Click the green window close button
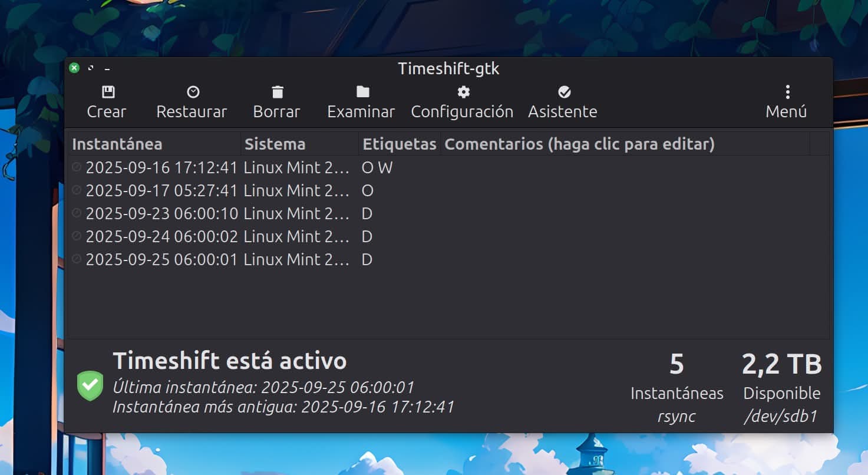Screen dimensions: 868x475 coord(74,68)
